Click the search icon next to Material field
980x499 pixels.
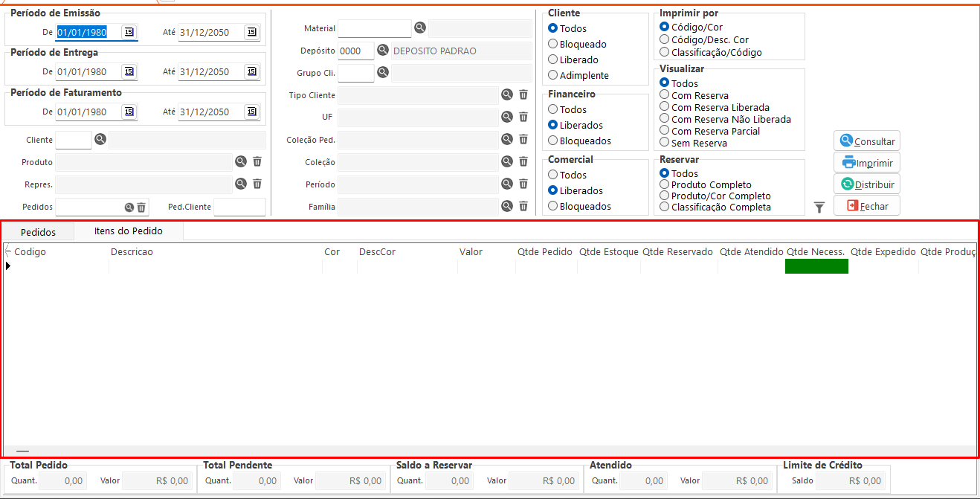pyautogui.click(x=420, y=28)
